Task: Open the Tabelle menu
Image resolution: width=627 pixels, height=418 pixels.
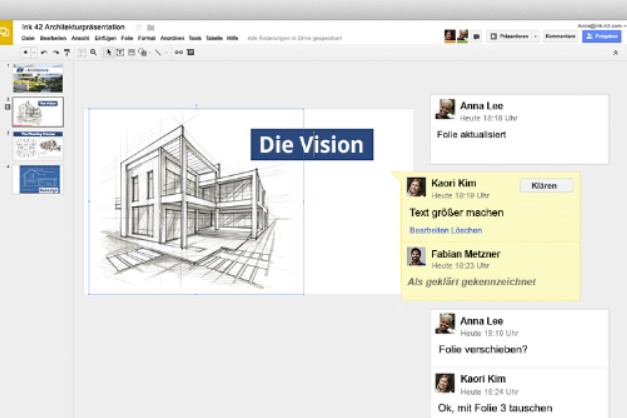Action: click(214, 38)
